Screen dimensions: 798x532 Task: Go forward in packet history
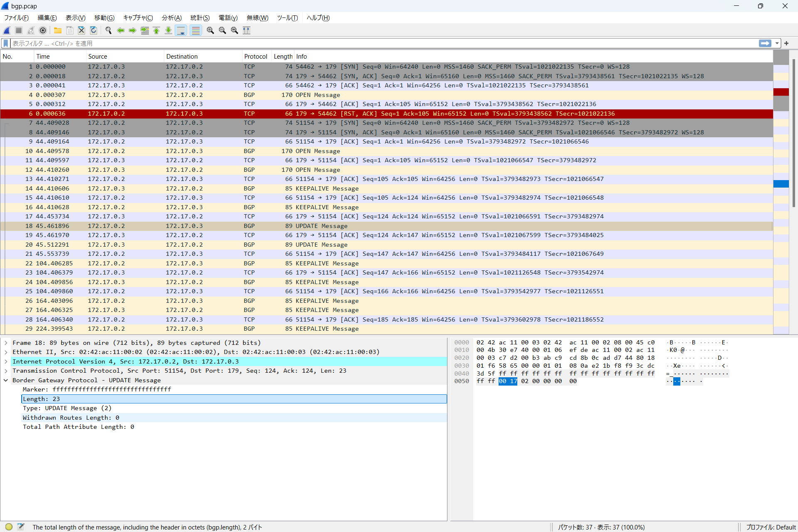[x=133, y=30]
